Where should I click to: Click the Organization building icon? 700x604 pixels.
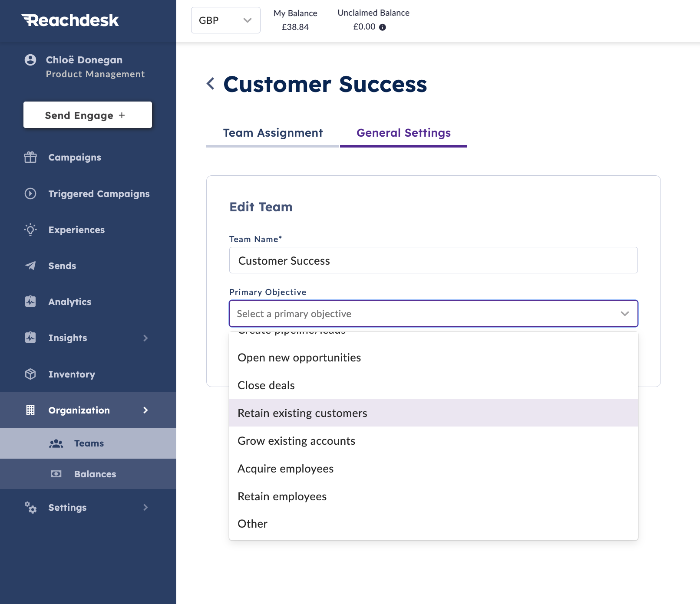click(x=30, y=410)
